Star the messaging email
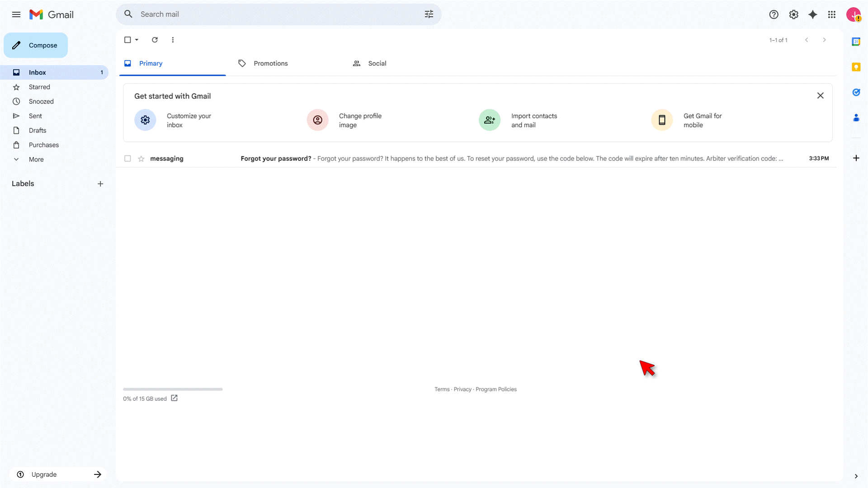Screen dimensions: 868x488 click(141, 159)
